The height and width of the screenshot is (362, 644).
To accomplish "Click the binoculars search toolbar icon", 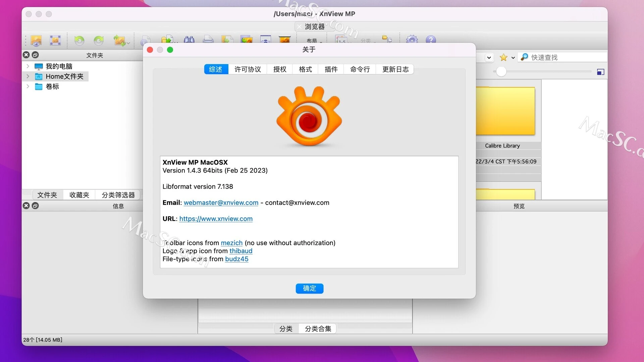I will 189,40.
